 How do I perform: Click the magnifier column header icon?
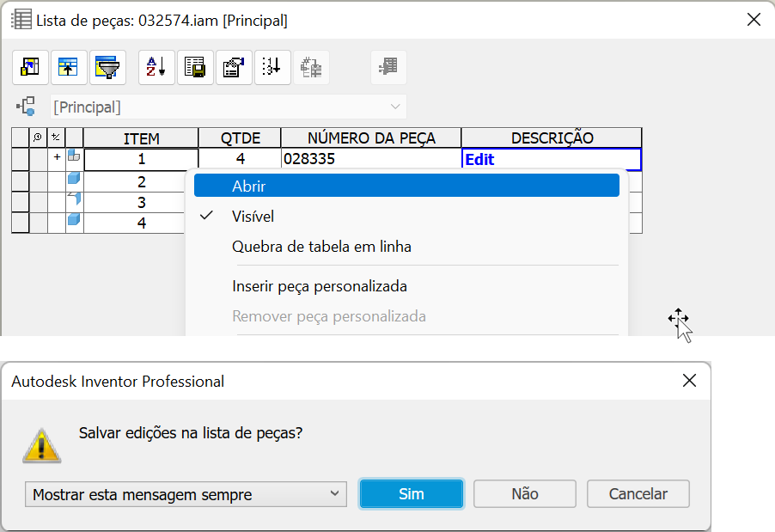click(x=38, y=138)
